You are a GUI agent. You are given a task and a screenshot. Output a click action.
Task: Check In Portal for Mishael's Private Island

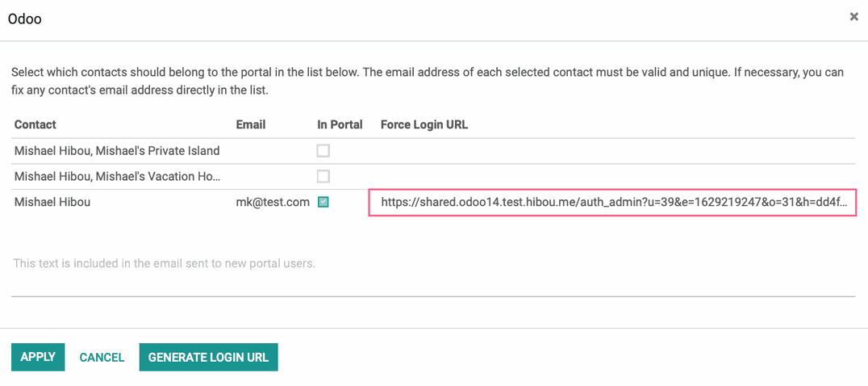[x=323, y=151]
